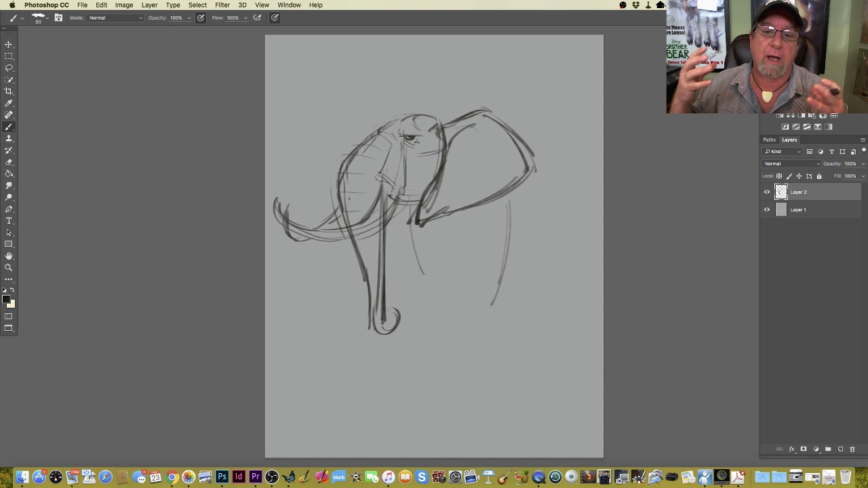Toggle lock transparent pixels
Viewport: 868px width, 488px height.
coord(779,176)
